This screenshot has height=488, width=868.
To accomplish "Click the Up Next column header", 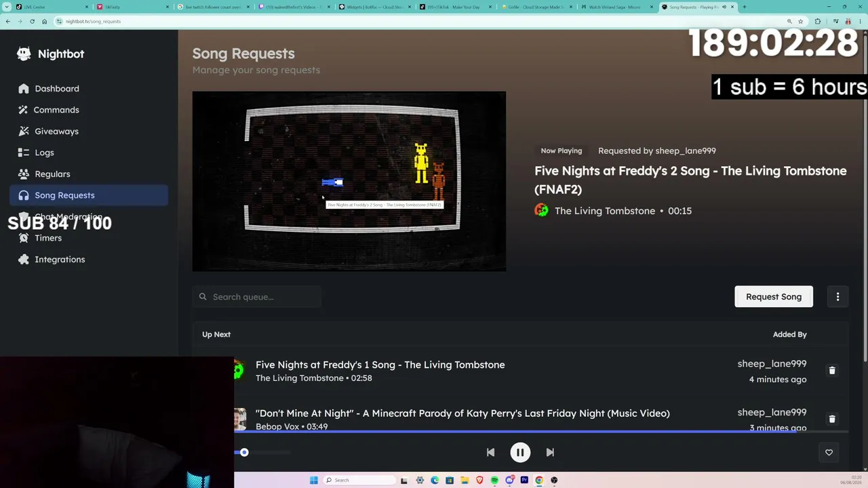I will [216, 334].
